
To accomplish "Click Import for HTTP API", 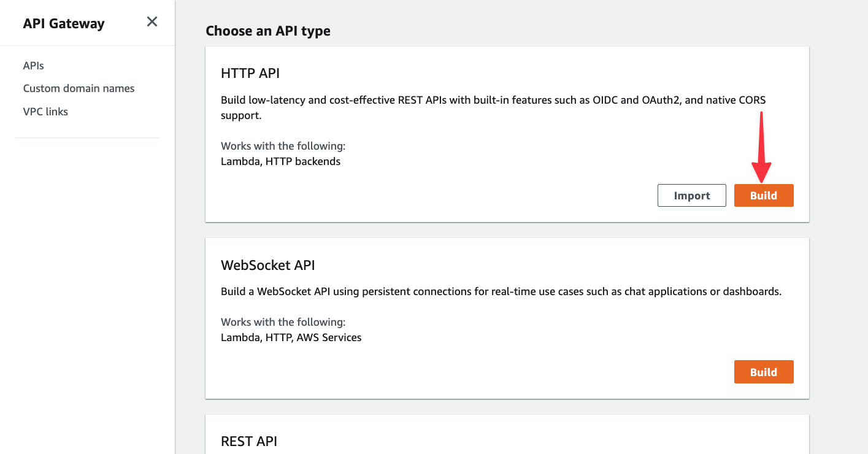I will click(x=692, y=196).
